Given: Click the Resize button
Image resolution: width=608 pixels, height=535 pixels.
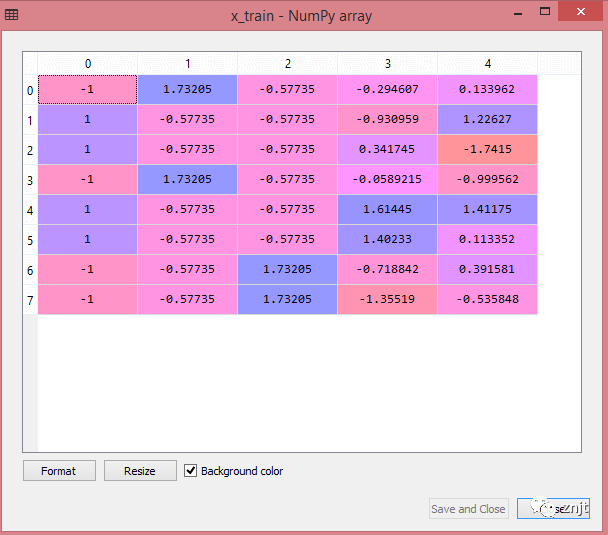Looking at the screenshot, I should pyautogui.click(x=140, y=471).
